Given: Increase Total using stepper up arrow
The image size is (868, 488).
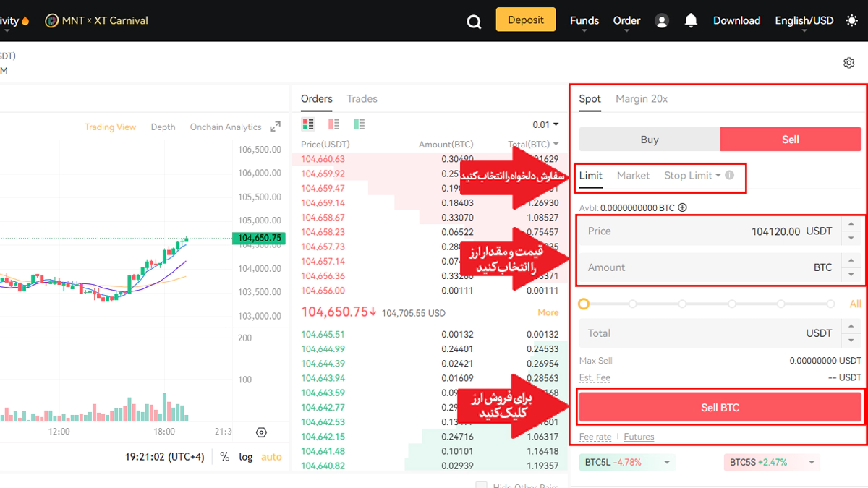Looking at the screenshot, I should click(x=851, y=327).
